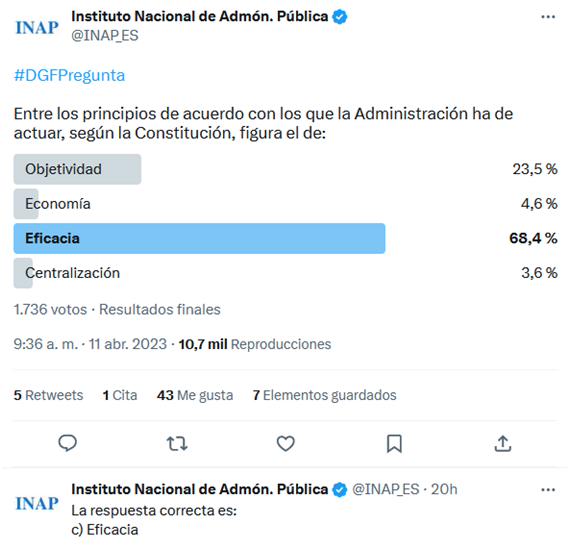
Task: Open the #DGFPregunta hashtag
Action: [70, 75]
